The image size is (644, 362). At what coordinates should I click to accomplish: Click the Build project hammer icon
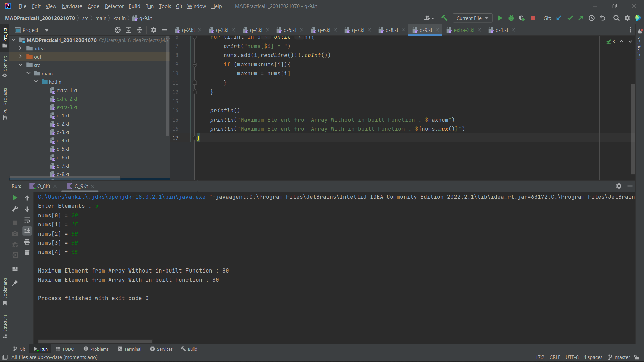click(444, 18)
